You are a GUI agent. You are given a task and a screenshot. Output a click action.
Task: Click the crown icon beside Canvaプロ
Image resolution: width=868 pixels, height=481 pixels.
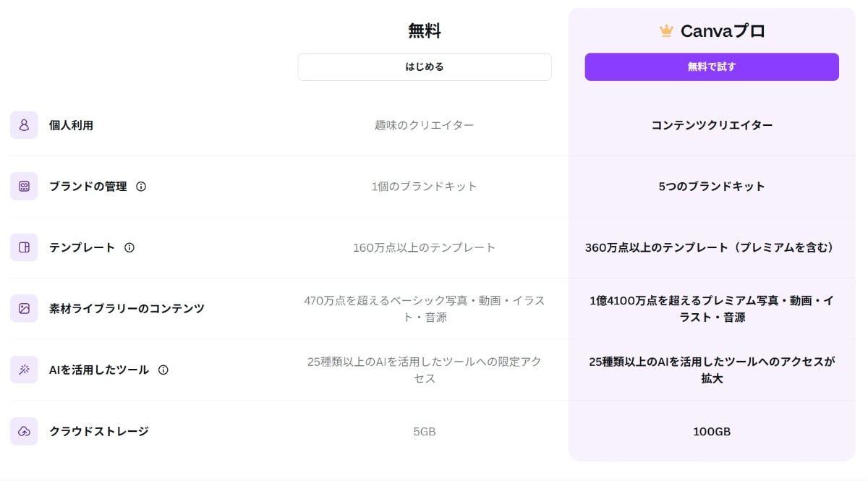(666, 30)
